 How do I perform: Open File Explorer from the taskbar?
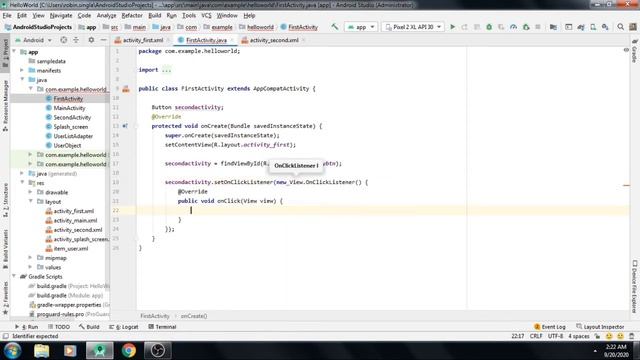(x=42, y=351)
